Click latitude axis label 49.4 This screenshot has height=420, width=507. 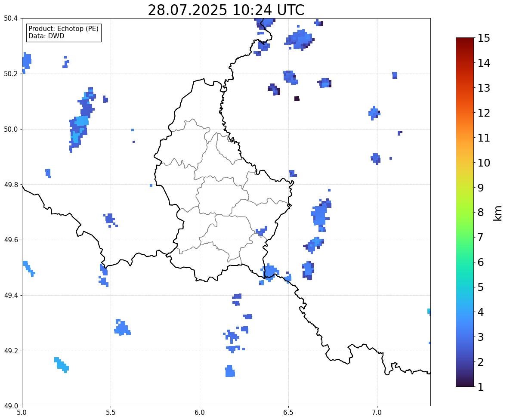point(11,296)
